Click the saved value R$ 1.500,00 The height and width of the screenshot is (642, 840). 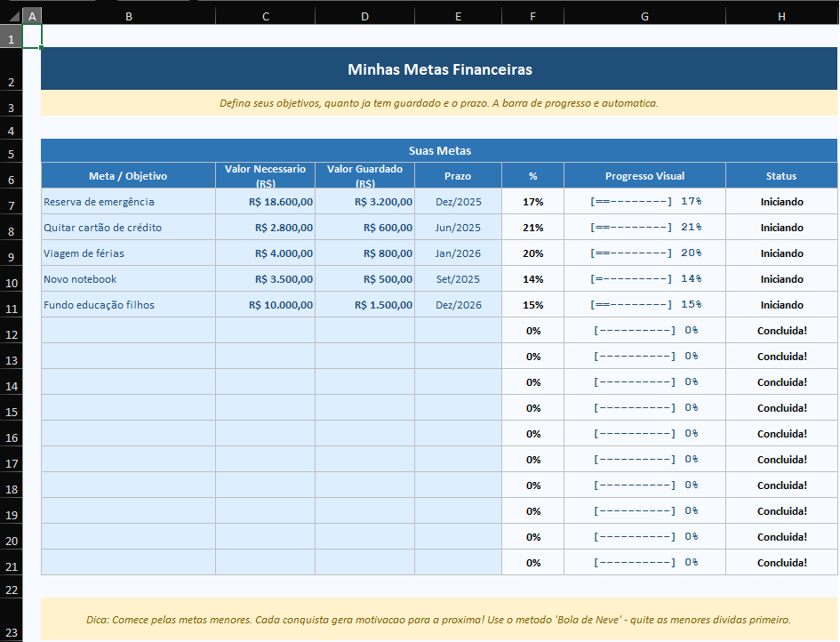point(364,304)
